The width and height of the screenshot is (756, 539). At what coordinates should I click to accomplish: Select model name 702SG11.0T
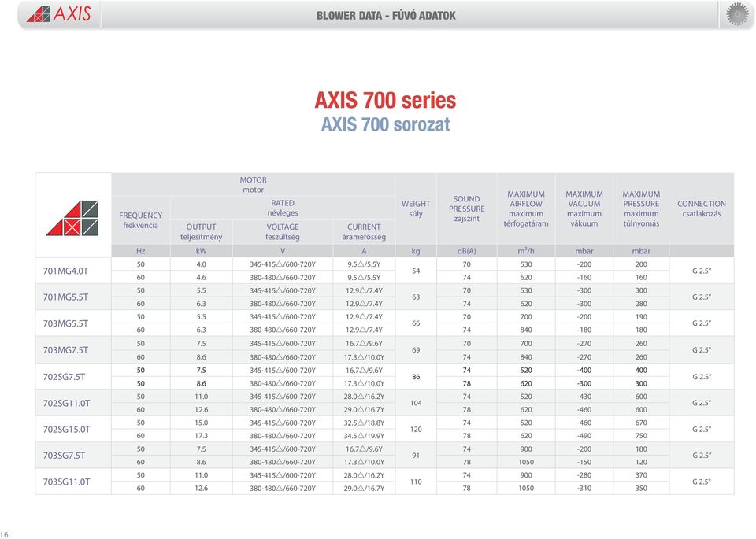click(x=66, y=403)
